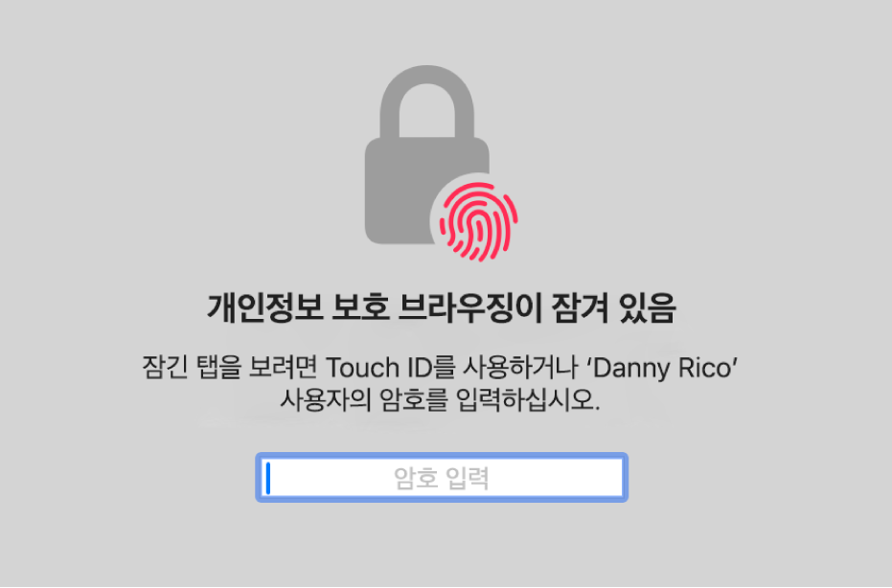
Task: Click heading 개인정보 보호 브라우징이 잠겨 있음
Action: coord(442,308)
